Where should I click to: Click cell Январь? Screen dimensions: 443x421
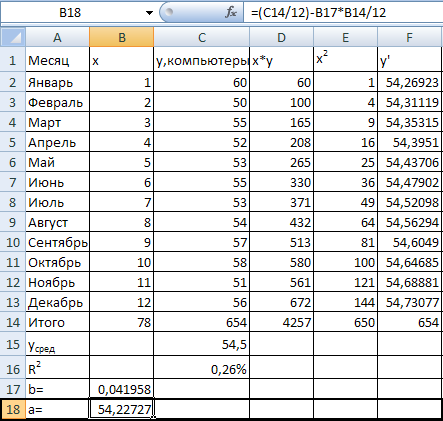57,82
